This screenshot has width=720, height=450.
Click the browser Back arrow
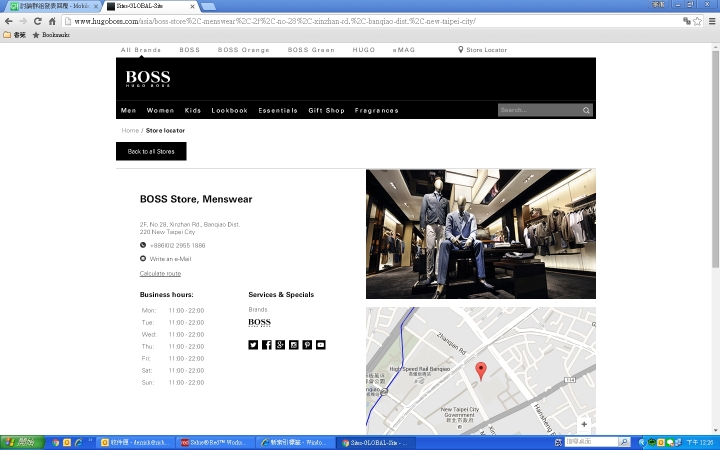[8, 21]
